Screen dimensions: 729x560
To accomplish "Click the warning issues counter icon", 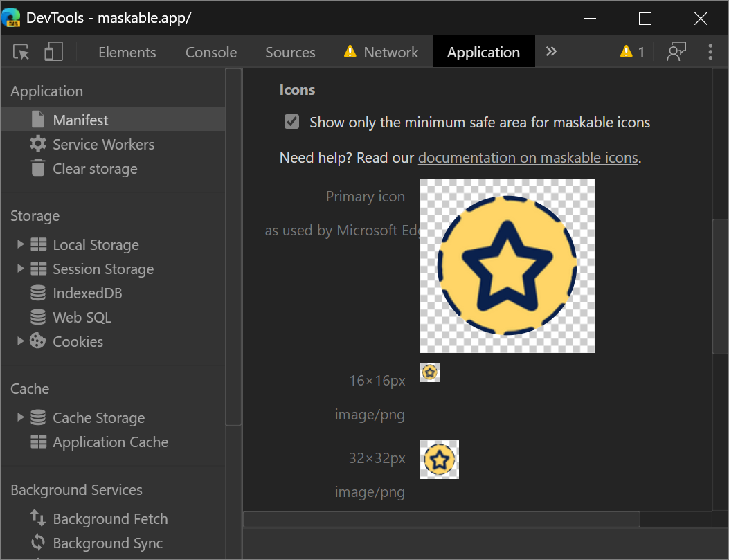I will (x=632, y=53).
